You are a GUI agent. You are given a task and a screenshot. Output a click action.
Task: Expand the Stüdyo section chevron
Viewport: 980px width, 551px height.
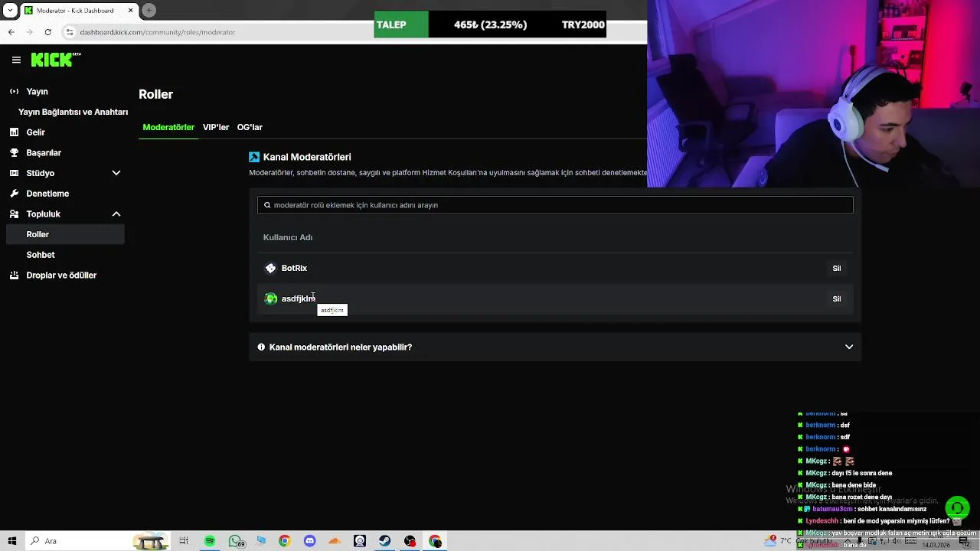pos(116,173)
